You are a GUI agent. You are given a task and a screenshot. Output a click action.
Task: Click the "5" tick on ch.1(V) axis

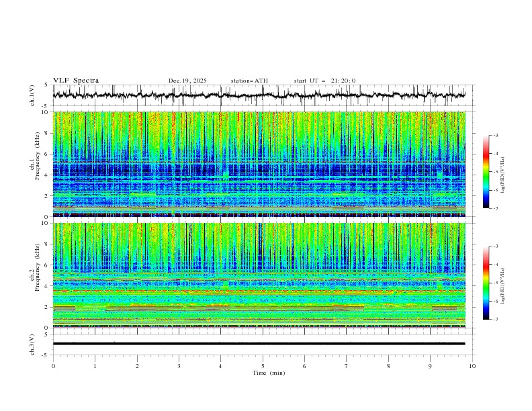[x=46, y=85]
